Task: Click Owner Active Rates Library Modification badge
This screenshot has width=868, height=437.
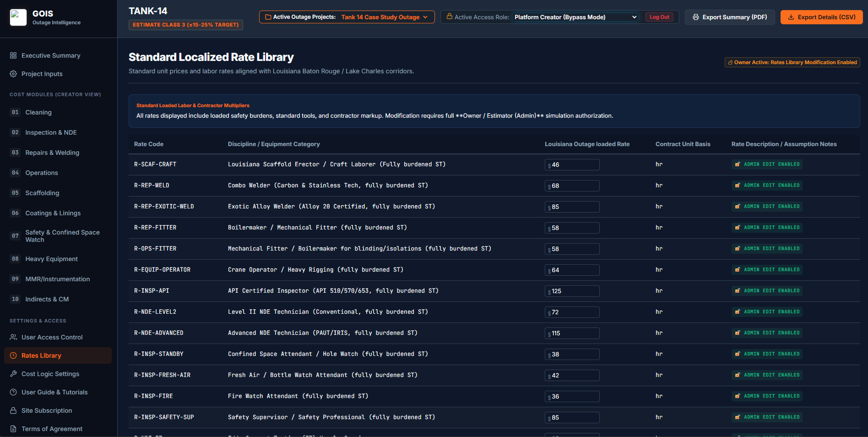Action: (x=792, y=62)
